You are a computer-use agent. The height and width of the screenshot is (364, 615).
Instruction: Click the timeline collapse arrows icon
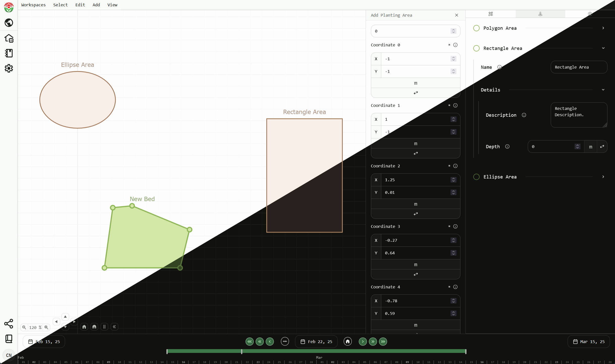285,342
